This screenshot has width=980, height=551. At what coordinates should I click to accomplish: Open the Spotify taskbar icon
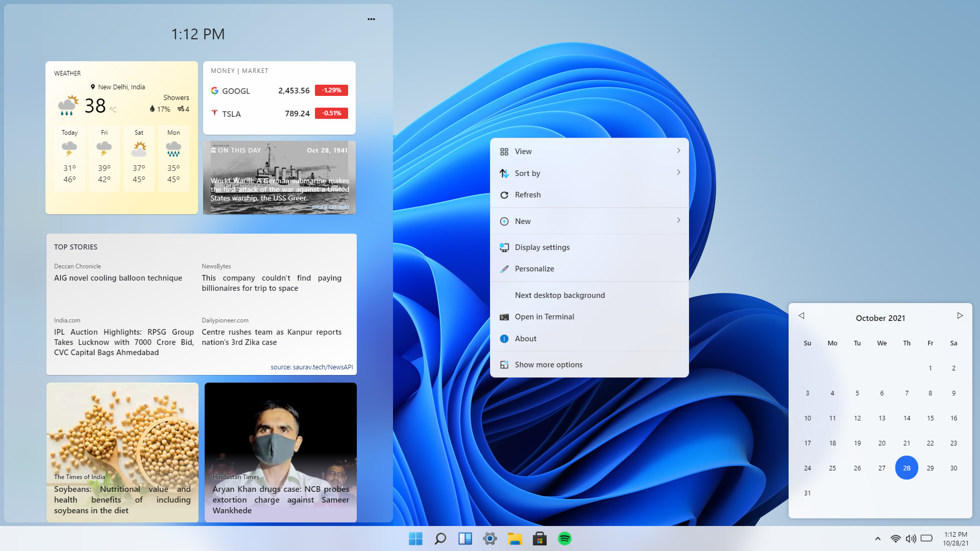pyautogui.click(x=565, y=539)
